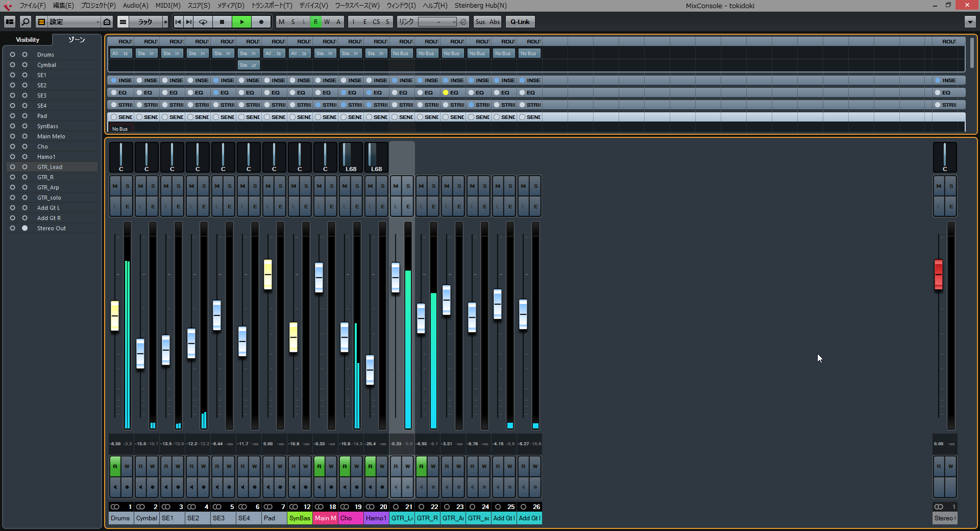Viewport: 980px width, 531px height.
Task: Click the transport record button
Action: click(261, 22)
